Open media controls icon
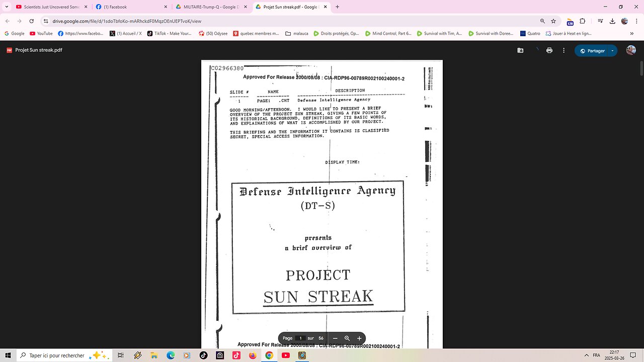This screenshot has height=362, width=644. pos(600,21)
